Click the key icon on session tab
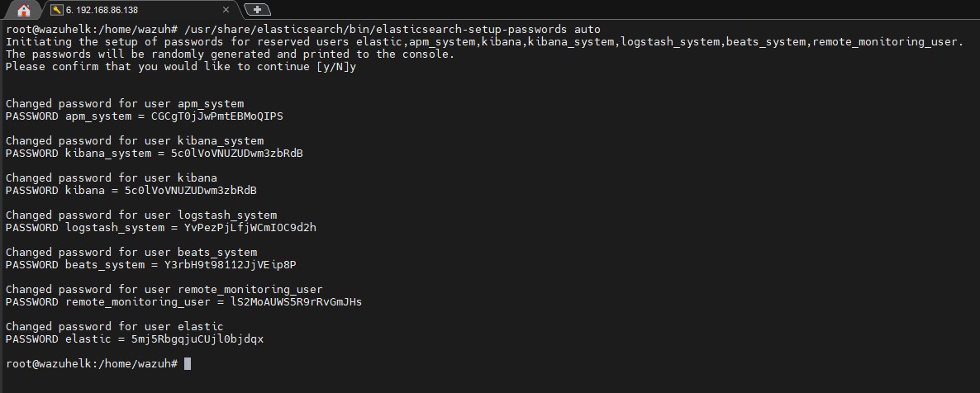Viewport: 980px width, 393px height. [56, 10]
